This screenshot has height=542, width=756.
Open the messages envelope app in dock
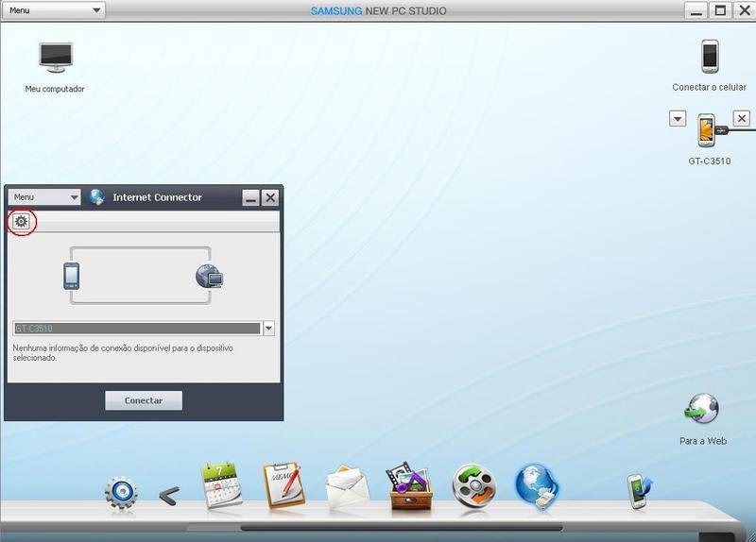pyautogui.click(x=347, y=487)
